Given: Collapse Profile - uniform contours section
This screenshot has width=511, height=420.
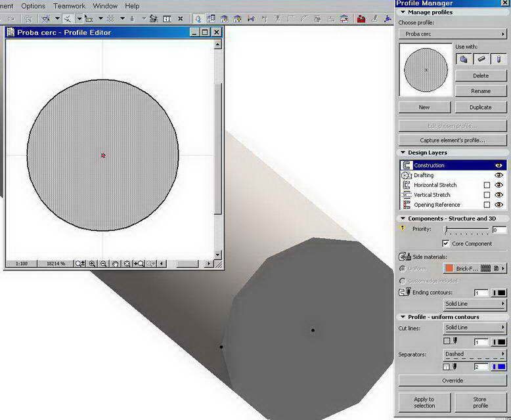Looking at the screenshot, I should [403, 317].
